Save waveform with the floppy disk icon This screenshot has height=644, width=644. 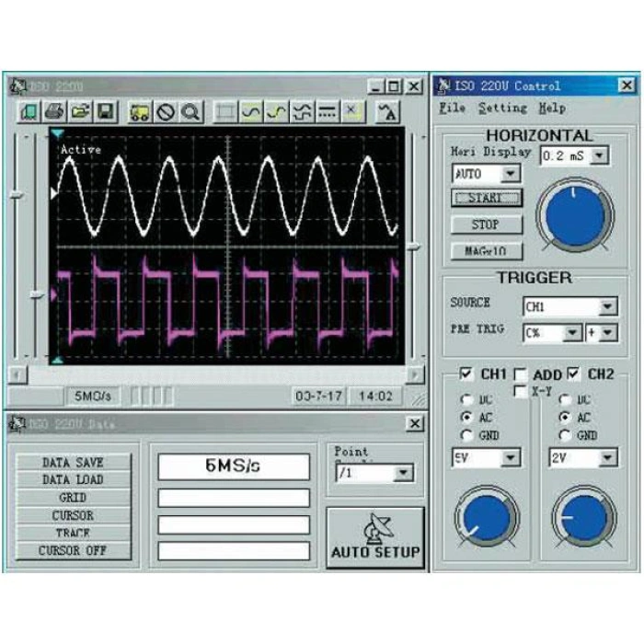[x=105, y=112]
